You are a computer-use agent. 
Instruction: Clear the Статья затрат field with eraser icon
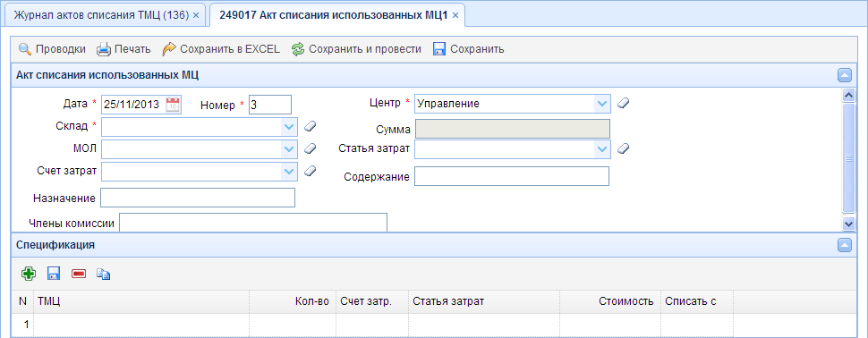coord(624,148)
